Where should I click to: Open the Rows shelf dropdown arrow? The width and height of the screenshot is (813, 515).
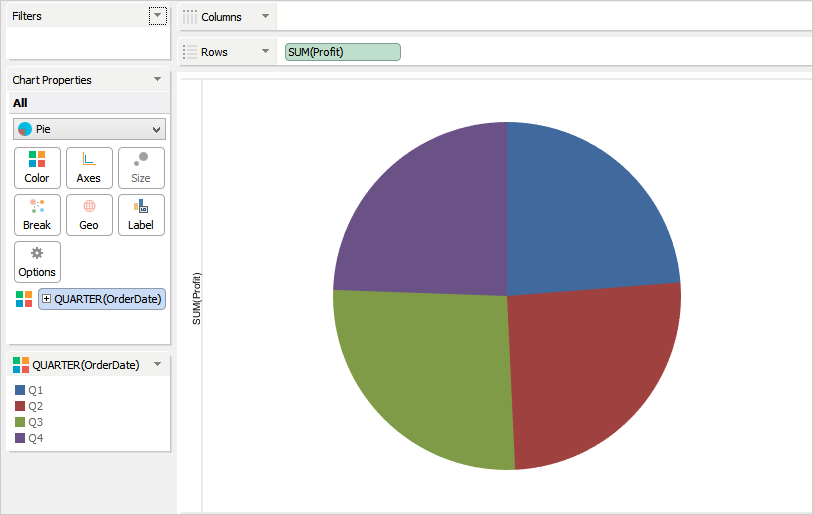(265, 51)
